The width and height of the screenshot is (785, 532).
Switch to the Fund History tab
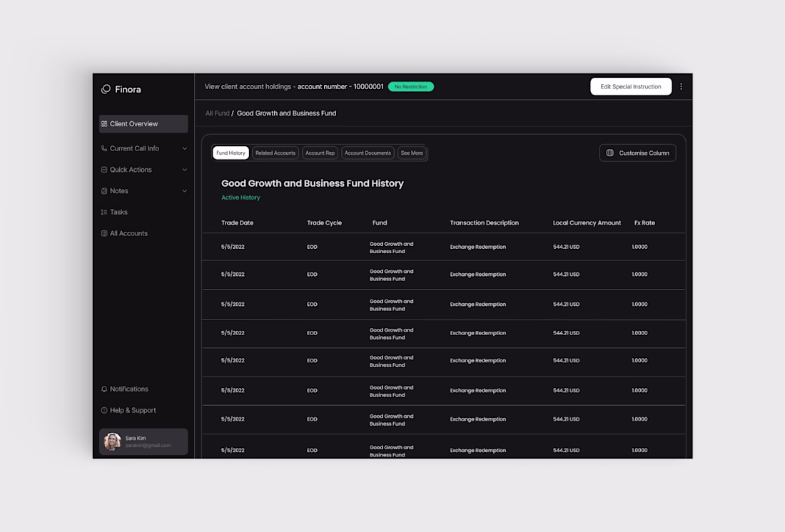[231, 153]
